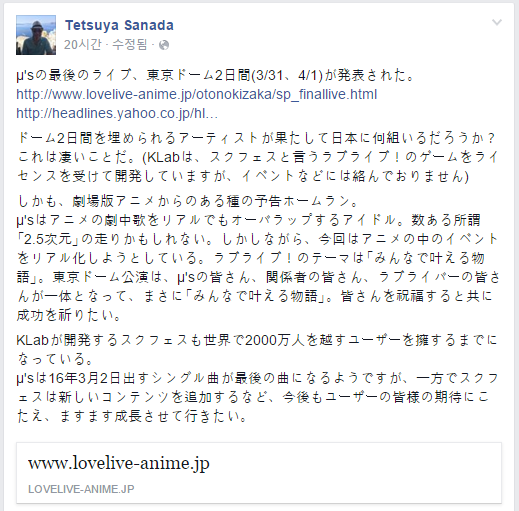Screen dimensions: 519x511
Task: View edit history via 수정됨
Action: [x=129, y=45]
